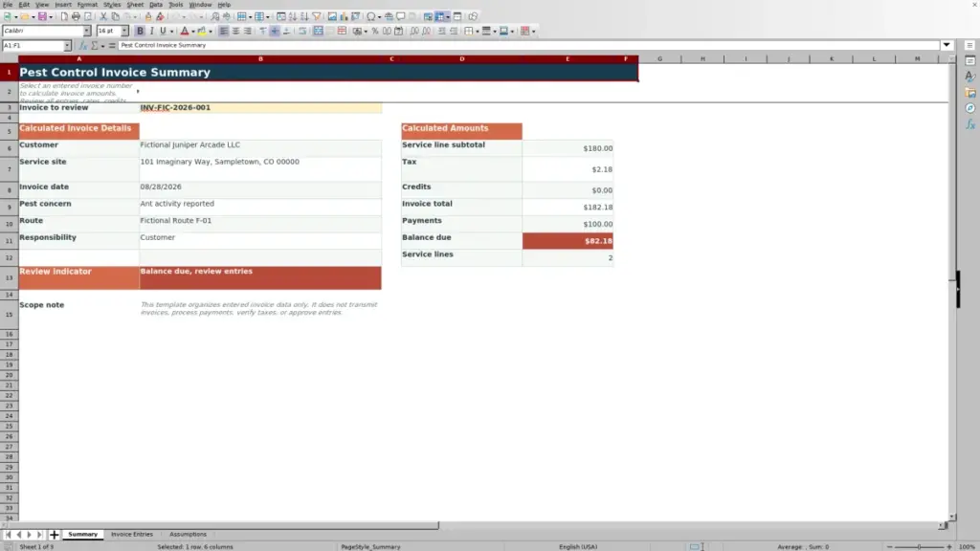Click the Cut scissors icon

tap(103, 17)
